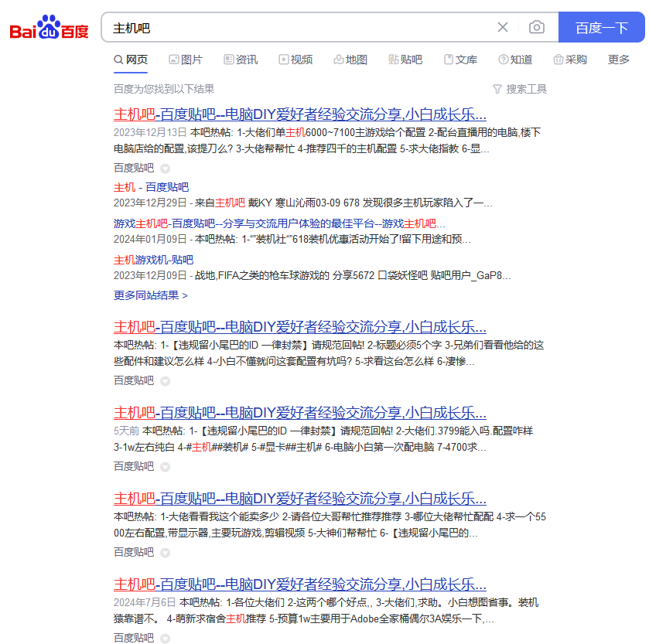Expand the 更多 menu
Screen dimensions: 649x644
619,60
